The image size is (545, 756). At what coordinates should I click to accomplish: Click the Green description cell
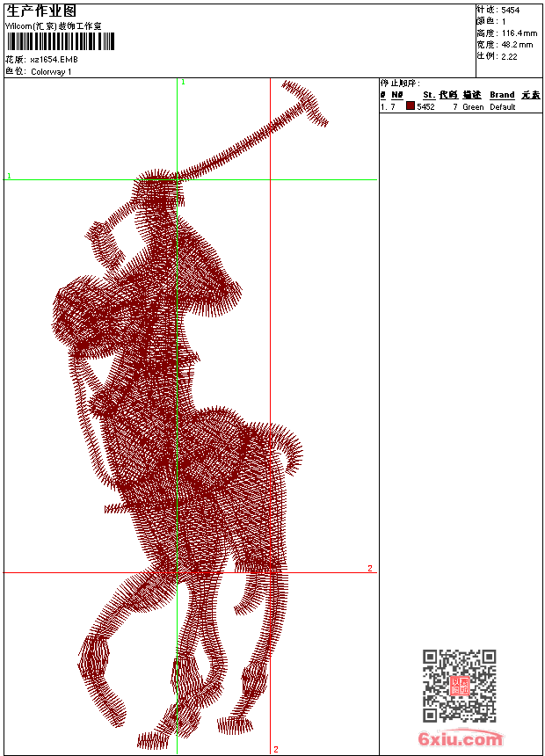[473, 107]
